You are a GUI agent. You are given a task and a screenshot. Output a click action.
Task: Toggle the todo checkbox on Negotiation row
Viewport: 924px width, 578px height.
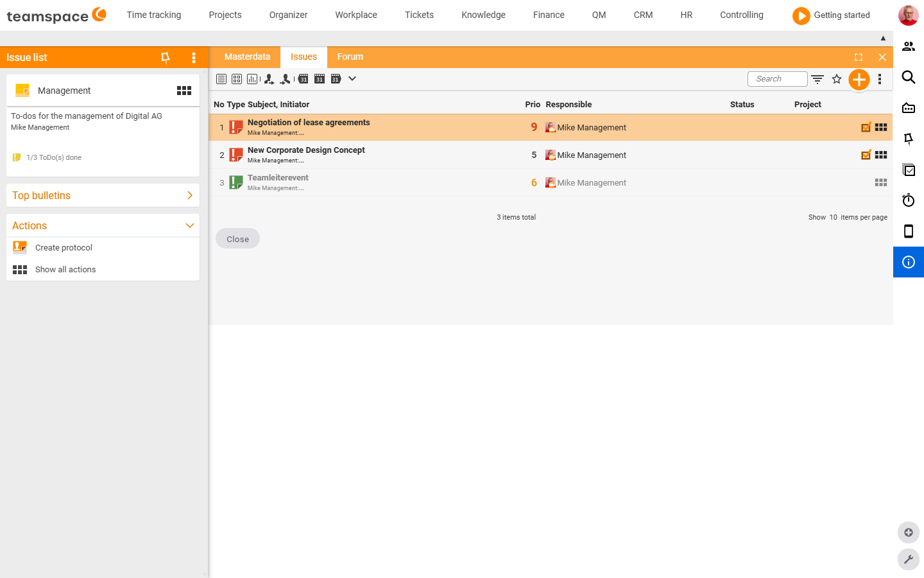coord(866,127)
